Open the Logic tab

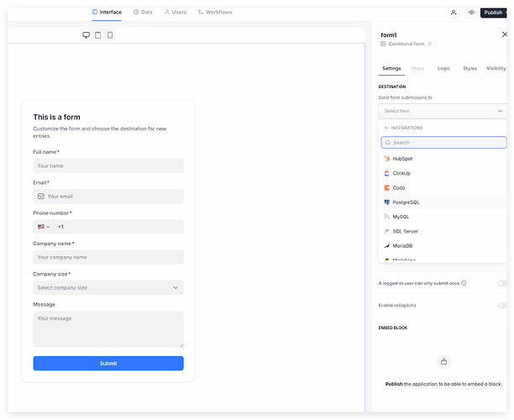click(443, 68)
